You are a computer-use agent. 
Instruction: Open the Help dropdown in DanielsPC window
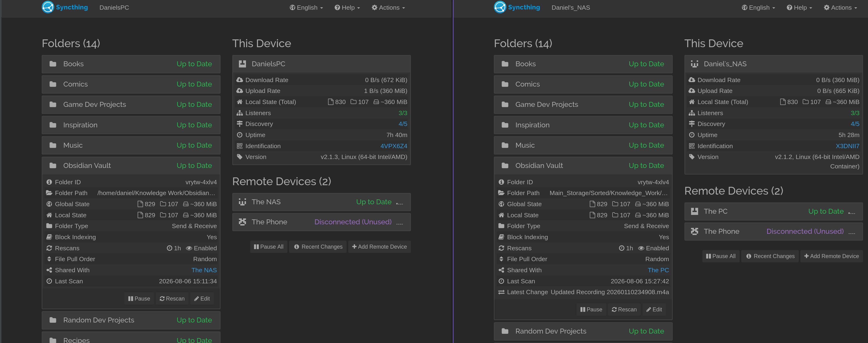point(347,7)
